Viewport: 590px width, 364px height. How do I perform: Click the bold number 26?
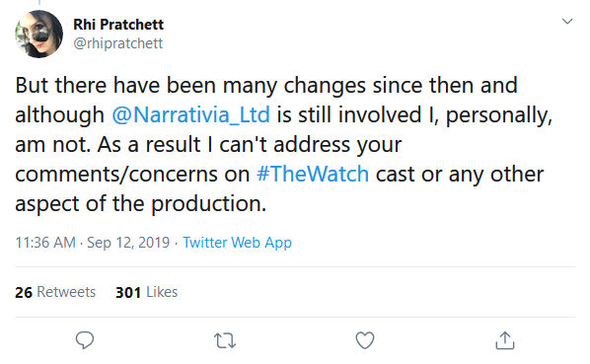point(24,292)
